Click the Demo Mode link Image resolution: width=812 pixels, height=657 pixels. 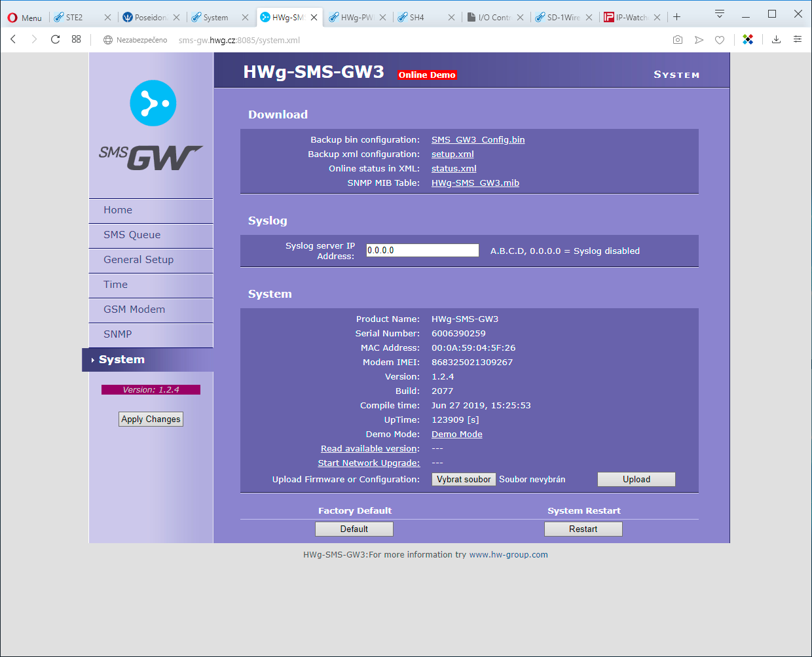457,435
